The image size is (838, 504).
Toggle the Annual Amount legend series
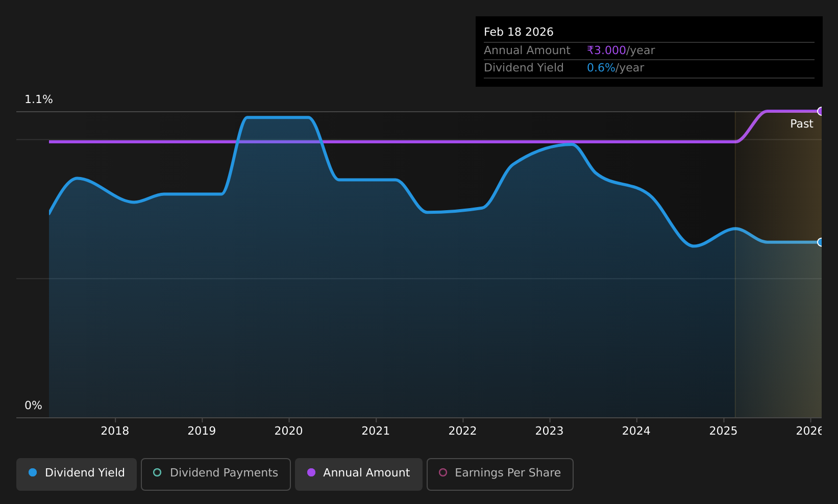pos(359,474)
